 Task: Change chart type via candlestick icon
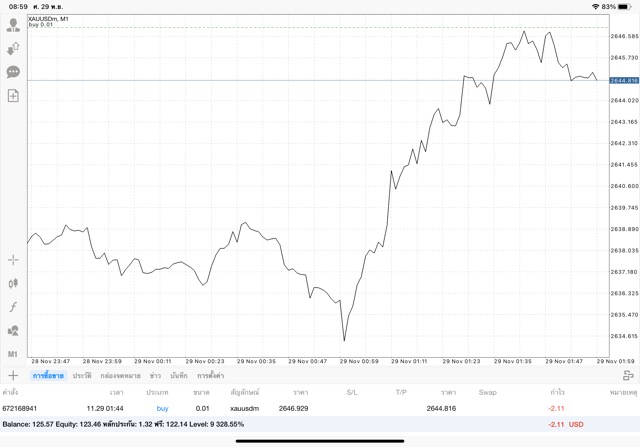pyautogui.click(x=13, y=284)
